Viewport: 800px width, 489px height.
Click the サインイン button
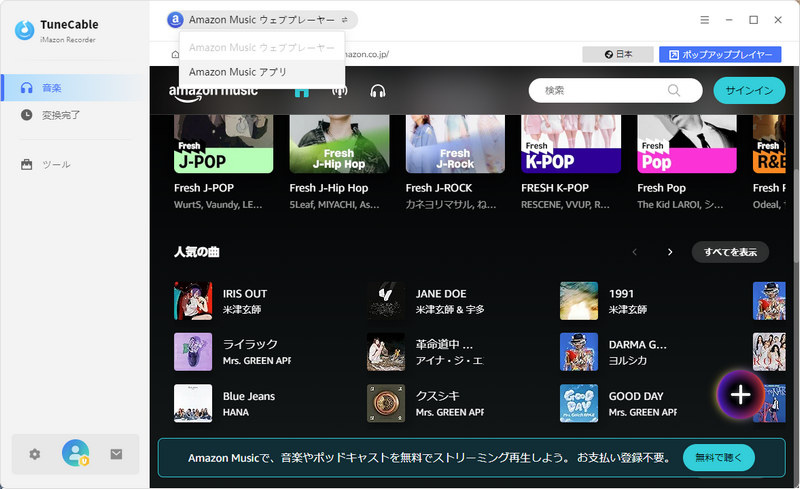pyautogui.click(x=749, y=90)
